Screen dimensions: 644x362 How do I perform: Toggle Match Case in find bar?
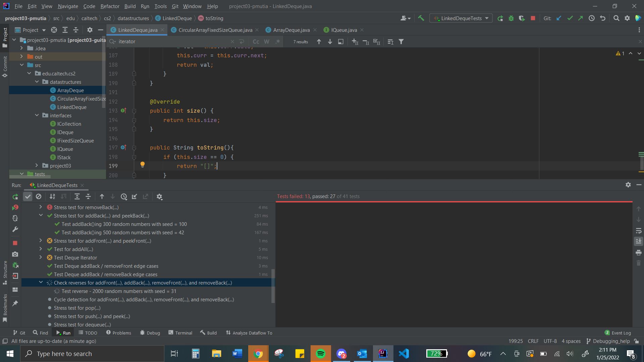click(256, 42)
